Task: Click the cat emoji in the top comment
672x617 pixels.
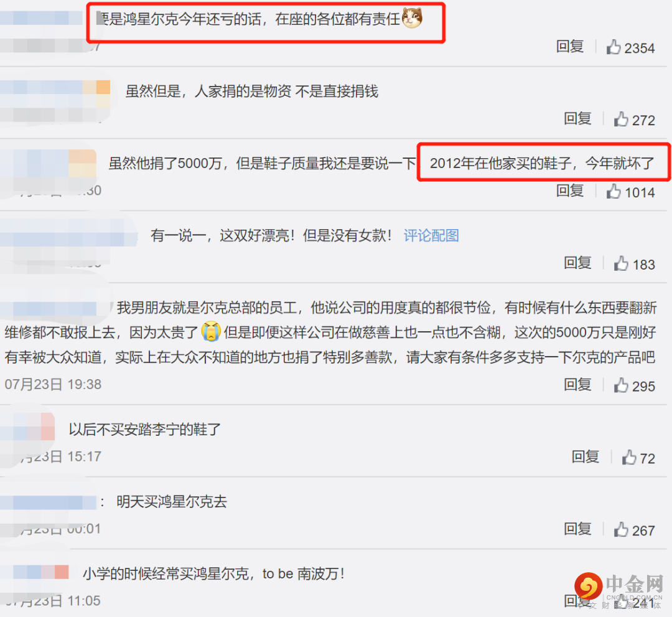Action: click(x=412, y=18)
